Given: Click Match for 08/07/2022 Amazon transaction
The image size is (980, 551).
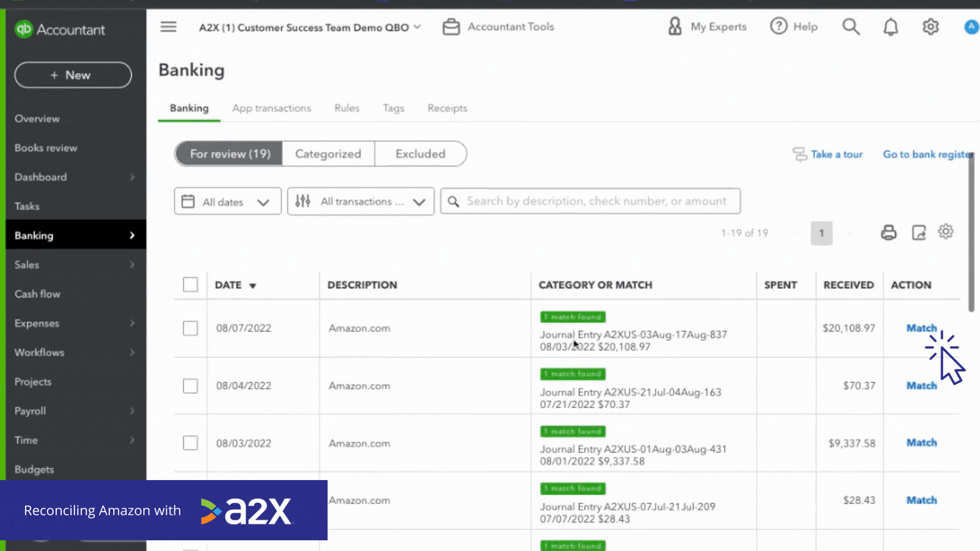Looking at the screenshot, I should click(921, 328).
